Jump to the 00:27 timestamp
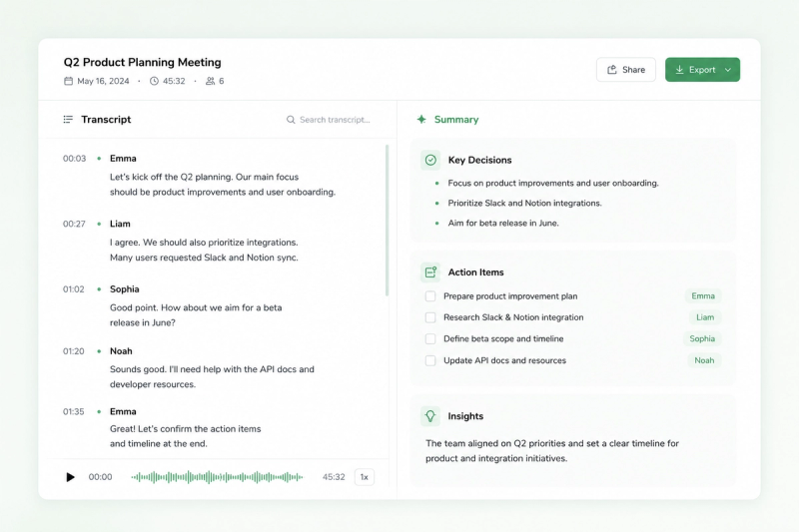This screenshot has height=532, width=799. pos(74,224)
